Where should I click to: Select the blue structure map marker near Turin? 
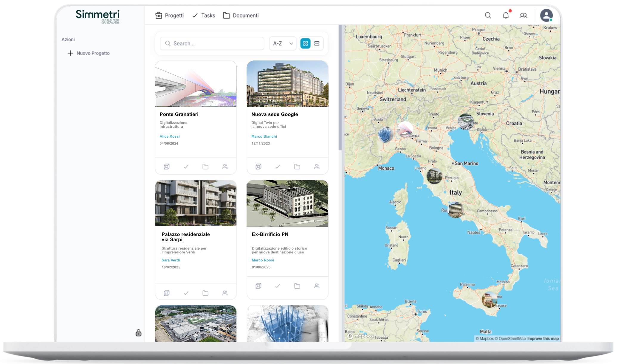pyautogui.click(x=385, y=134)
